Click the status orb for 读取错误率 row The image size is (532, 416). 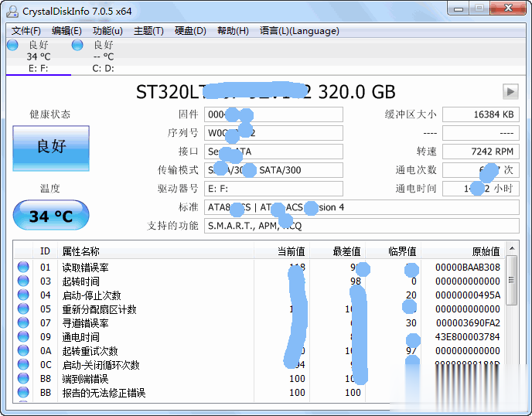pyautogui.click(x=23, y=267)
